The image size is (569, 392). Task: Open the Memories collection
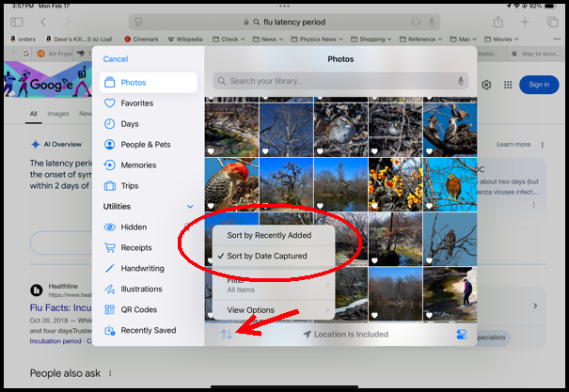pos(148,165)
